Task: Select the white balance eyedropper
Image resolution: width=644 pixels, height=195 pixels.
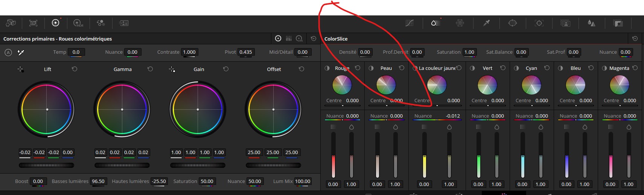Action: pyautogui.click(x=21, y=52)
